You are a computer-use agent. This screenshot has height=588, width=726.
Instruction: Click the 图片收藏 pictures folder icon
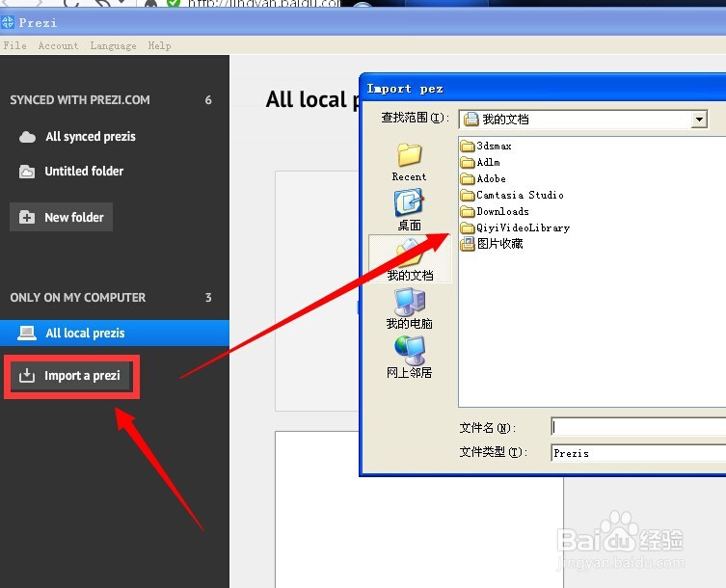(x=468, y=244)
